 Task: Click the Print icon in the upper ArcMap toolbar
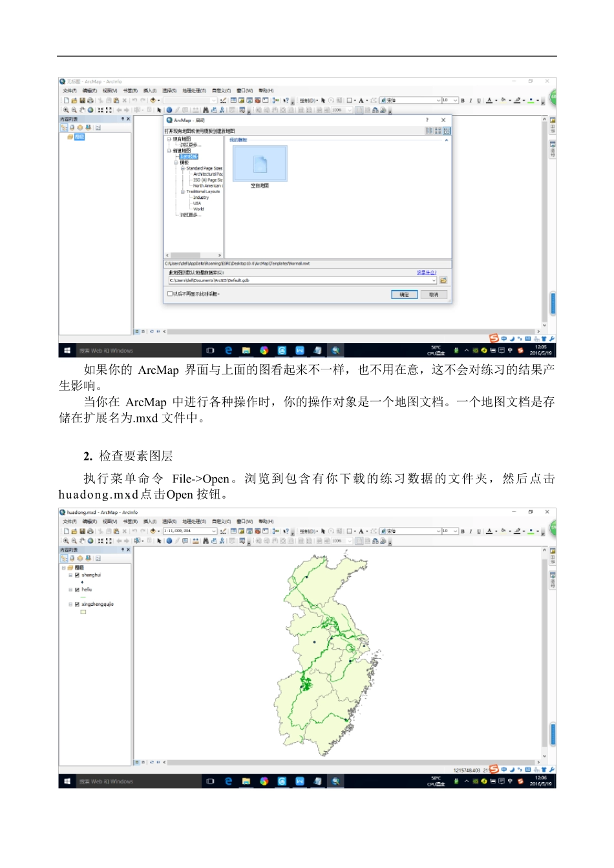tap(90, 100)
